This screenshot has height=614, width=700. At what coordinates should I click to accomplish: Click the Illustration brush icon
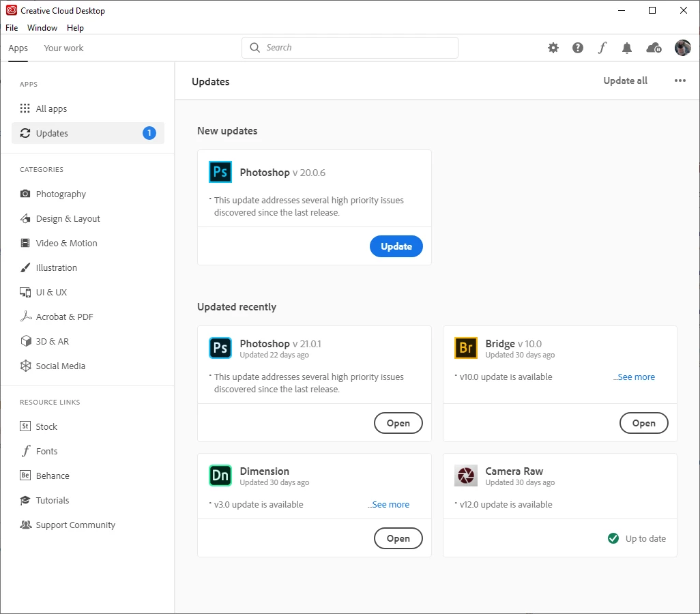(25, 267)
